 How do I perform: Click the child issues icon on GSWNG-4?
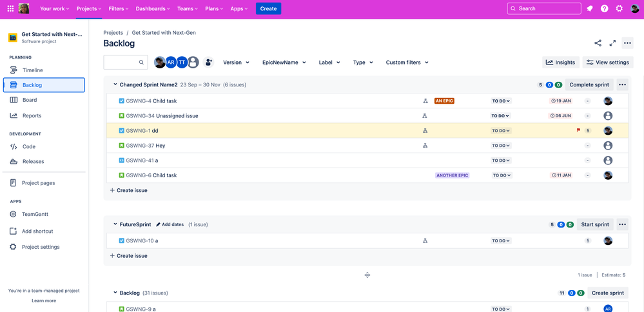(425, 101)
